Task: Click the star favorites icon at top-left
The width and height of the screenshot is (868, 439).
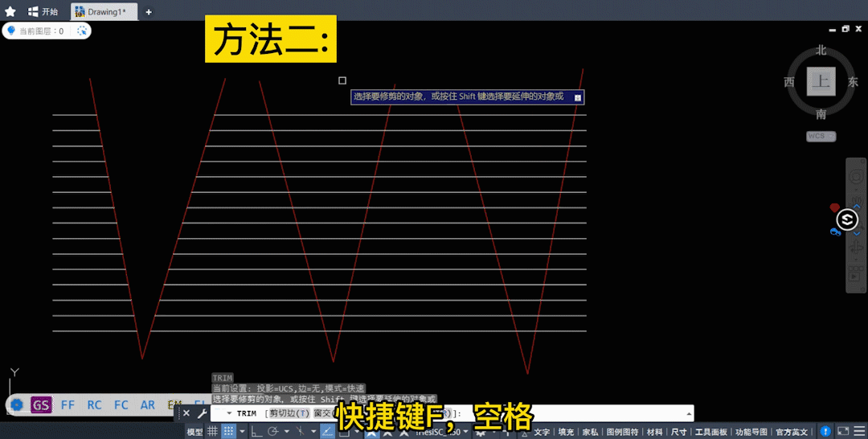Action: click(x=10, y=11)
